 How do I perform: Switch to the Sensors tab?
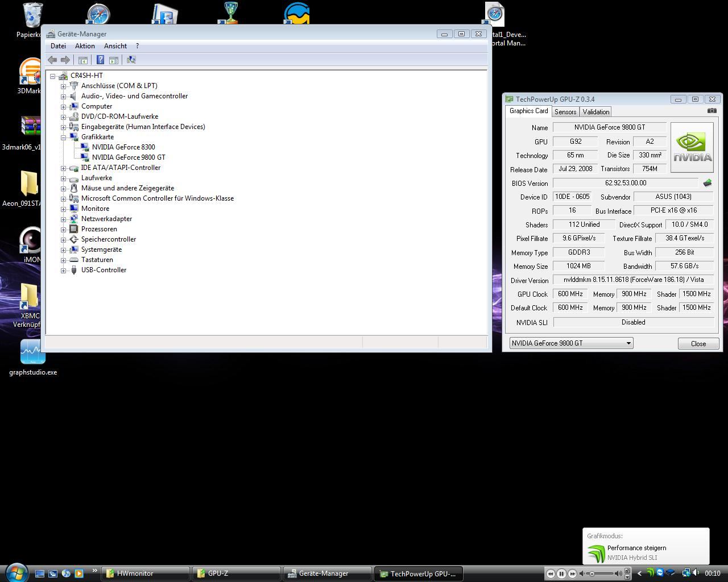coord(565,112)
